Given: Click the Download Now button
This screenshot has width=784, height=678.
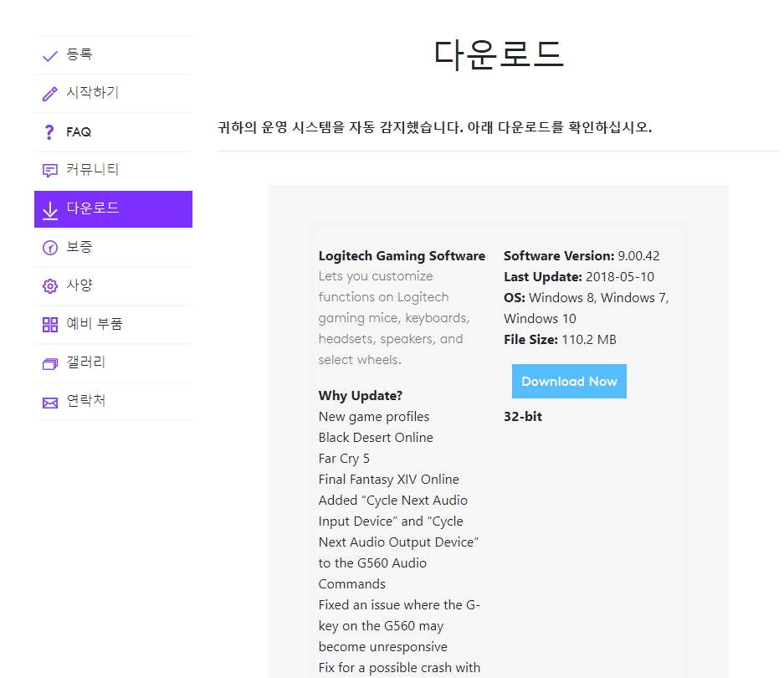Looking at the screenshot, I should pyautogui.click(x=569, y=382).
